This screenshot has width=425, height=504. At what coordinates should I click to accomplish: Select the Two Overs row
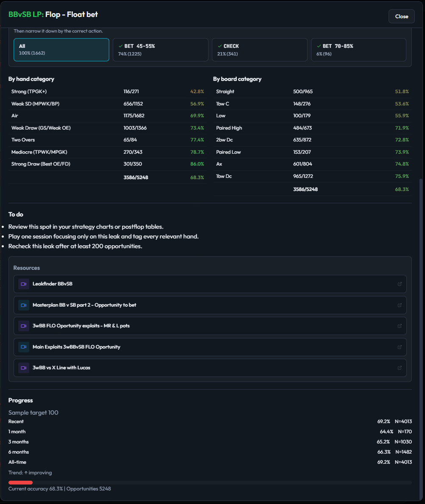click(108, 140)
